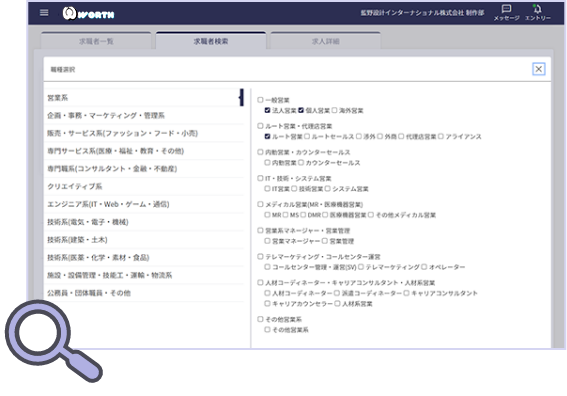567x396 pixels.
Task: Check the テレマーケティング・コールセンター運営 group checkbox
Action: (x=260, y=256)
